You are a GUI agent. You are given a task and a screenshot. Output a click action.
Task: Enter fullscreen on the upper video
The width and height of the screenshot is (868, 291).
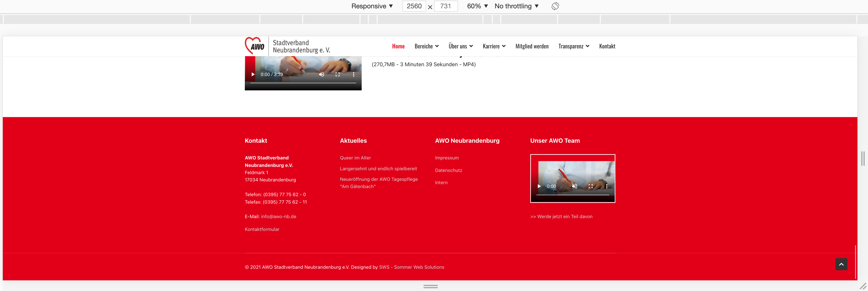(337, 75)
